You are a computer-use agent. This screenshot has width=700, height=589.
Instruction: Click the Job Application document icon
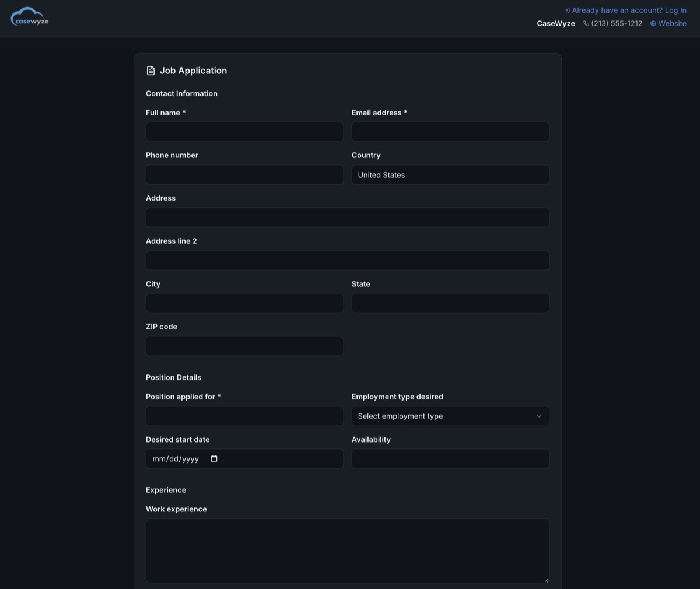coord(150,71)
